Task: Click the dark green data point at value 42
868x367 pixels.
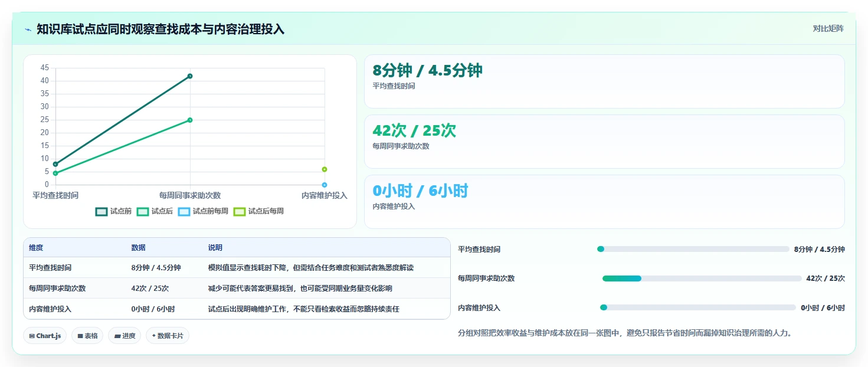Action: coord(190,76)
